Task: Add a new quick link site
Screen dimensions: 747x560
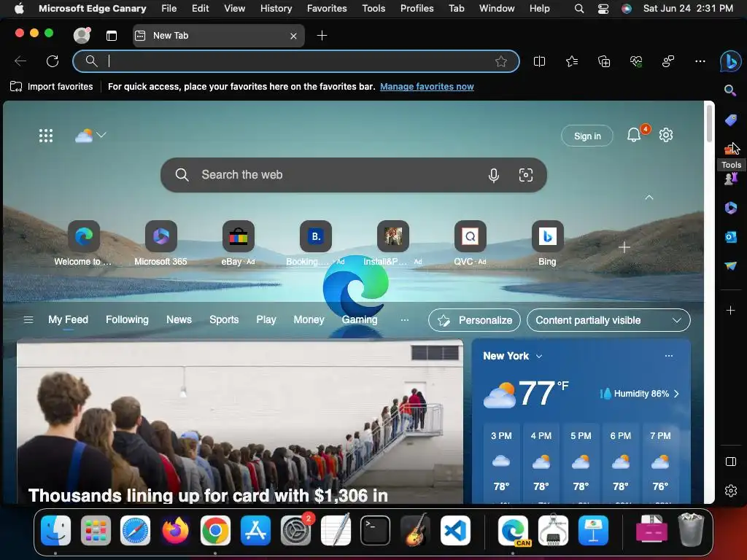Action: pyautogui.click(x=624, y=247)
